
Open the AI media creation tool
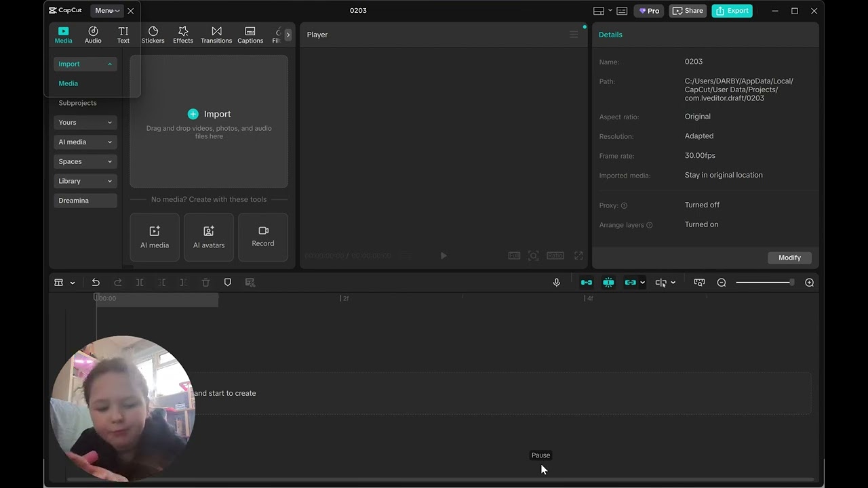[x=155, y=237]
